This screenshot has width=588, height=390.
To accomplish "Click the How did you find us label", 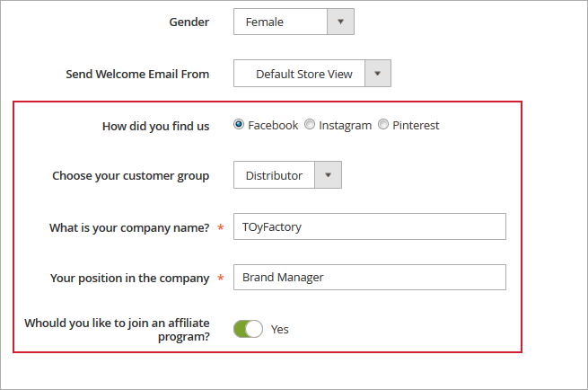I will tap(155, 126).
